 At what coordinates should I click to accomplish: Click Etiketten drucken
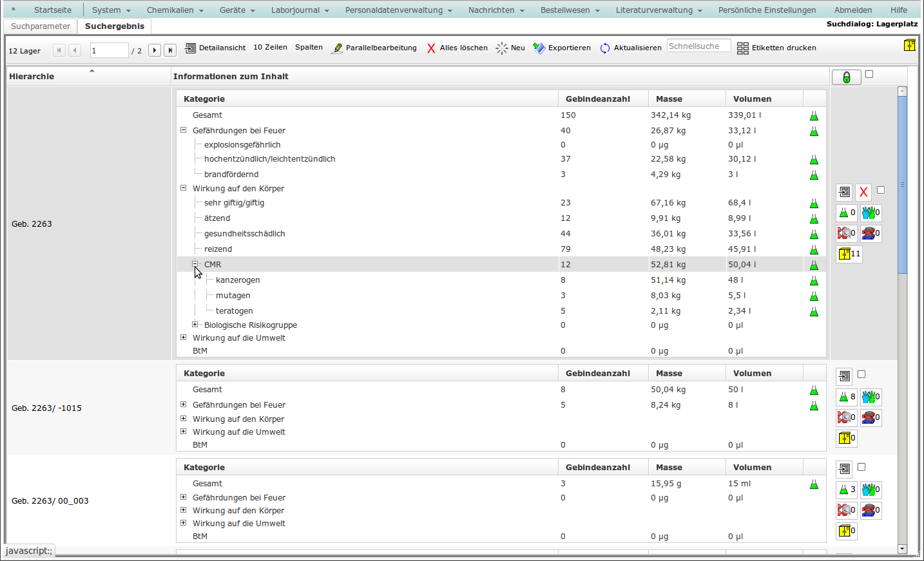[776, 48]
